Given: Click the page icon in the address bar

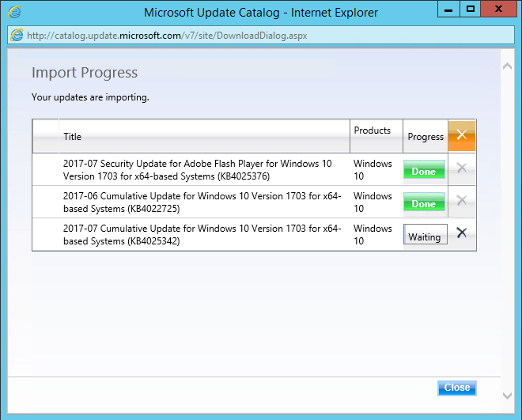Looking at the screenshot, I should click(x=16, y=35).
